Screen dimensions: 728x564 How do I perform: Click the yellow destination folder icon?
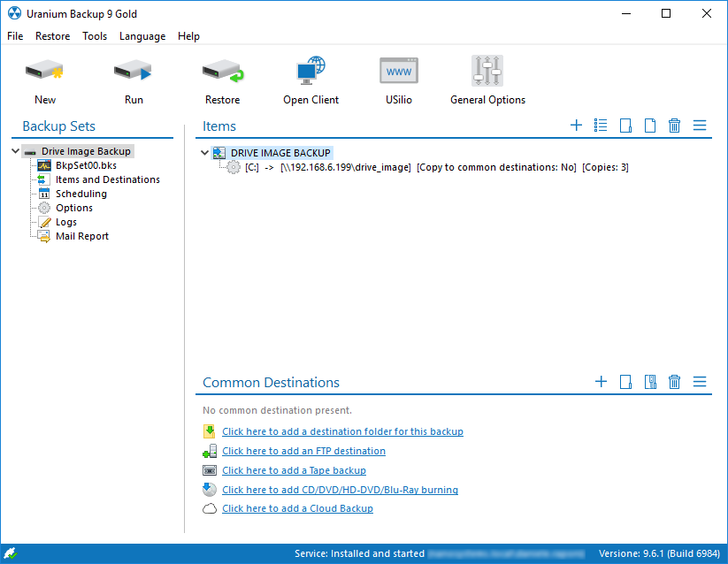(210, 431)
